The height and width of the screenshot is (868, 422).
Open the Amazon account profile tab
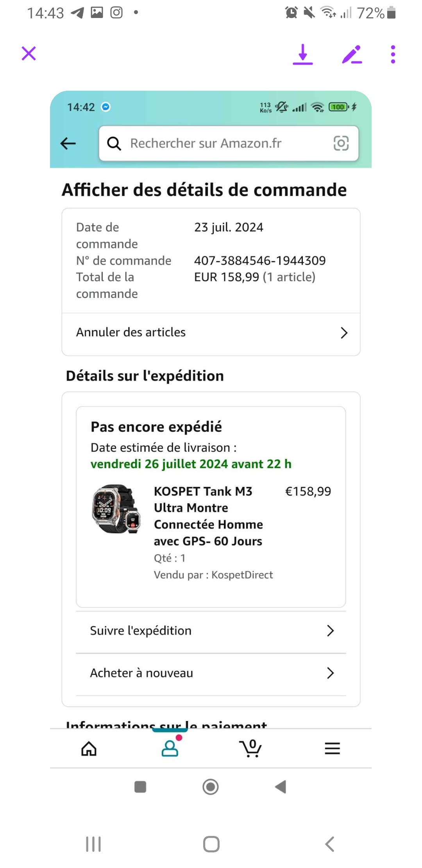(x=170, y=748)
